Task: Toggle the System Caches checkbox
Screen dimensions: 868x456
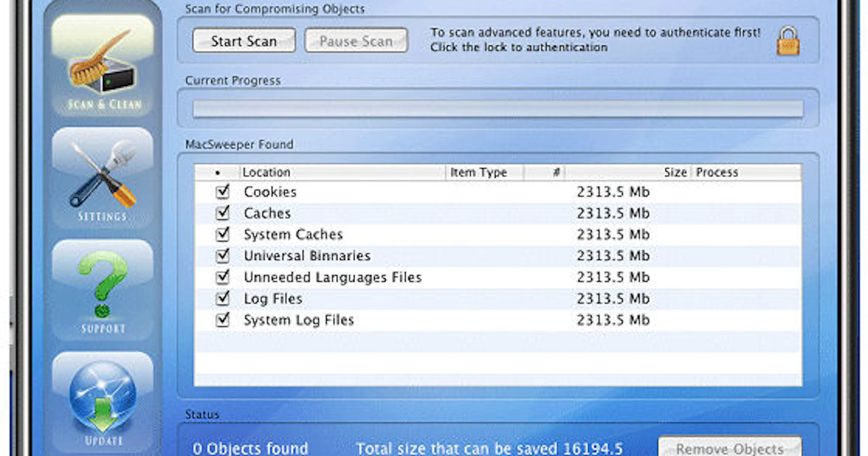Action: (x=222, y=234)
